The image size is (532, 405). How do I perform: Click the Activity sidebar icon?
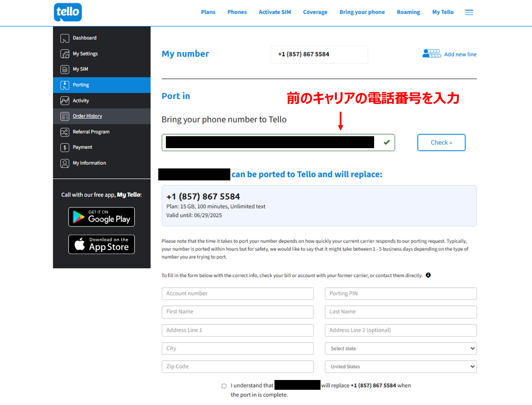coord(65,101)
